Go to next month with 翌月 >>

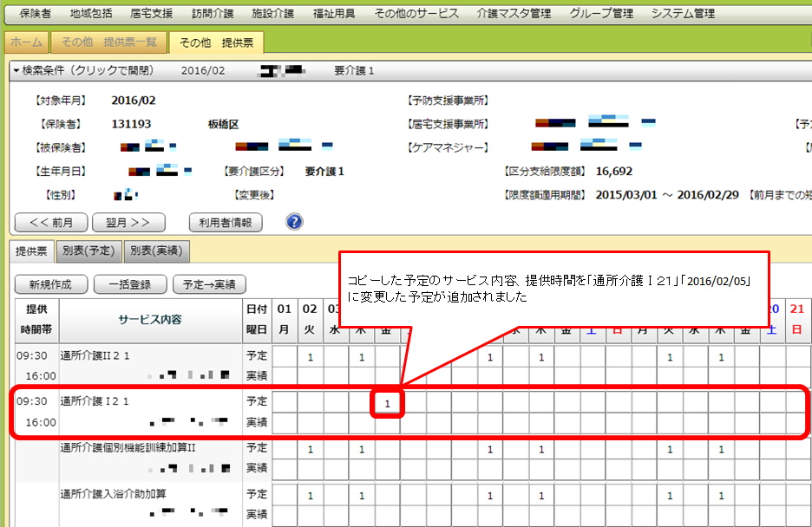[128, 222]
